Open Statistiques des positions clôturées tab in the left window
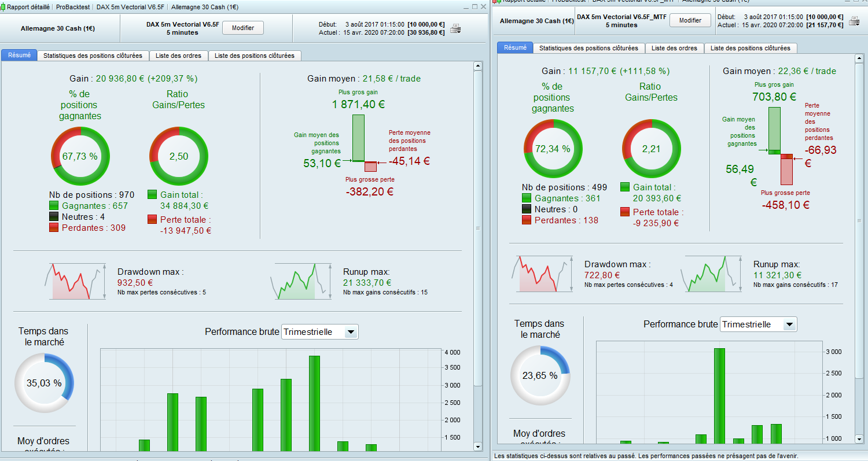Viewport: 868px width, 461px height. 93,56
